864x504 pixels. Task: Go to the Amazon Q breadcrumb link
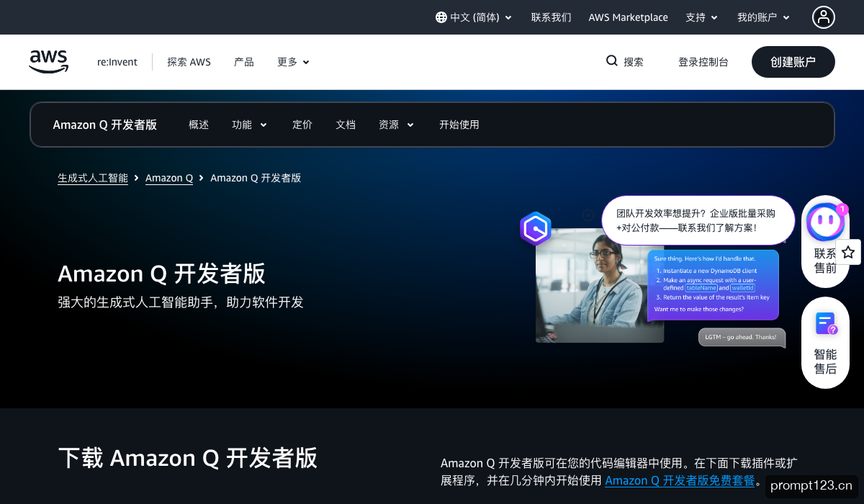(x=169, y=178)
